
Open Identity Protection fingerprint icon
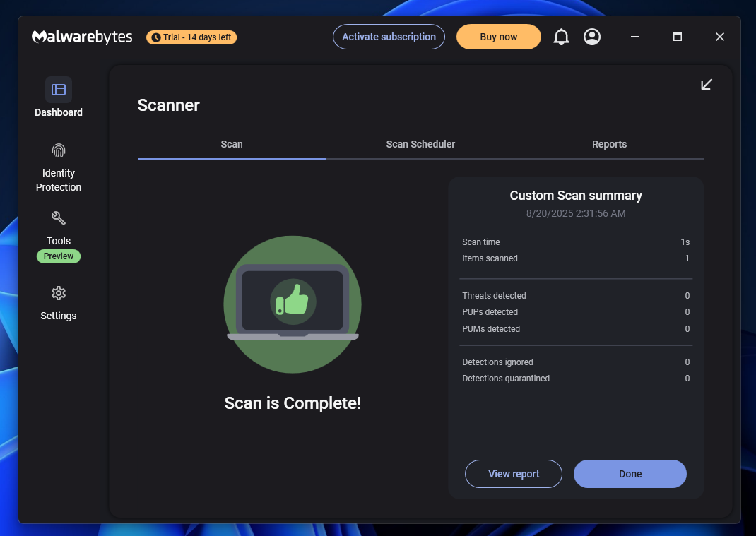(x=59, y=151)
